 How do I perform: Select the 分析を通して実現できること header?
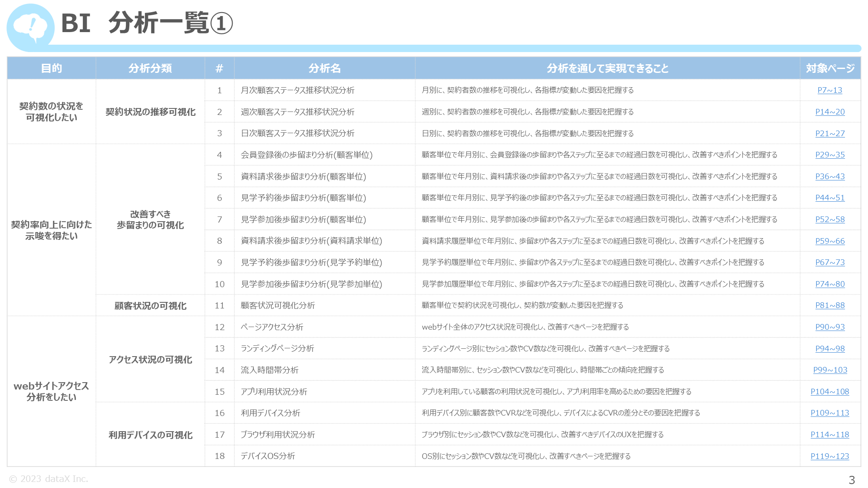click(x=608, y=68)
